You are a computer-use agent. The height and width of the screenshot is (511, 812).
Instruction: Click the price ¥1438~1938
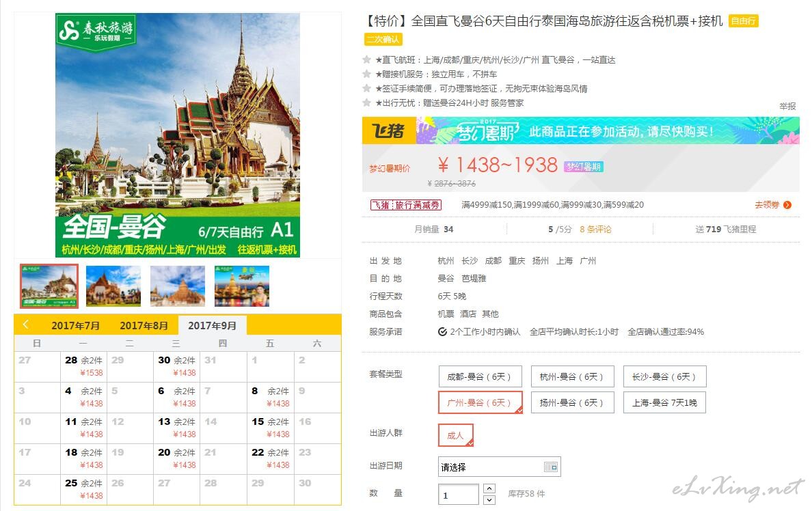click(x=497, y=165)
